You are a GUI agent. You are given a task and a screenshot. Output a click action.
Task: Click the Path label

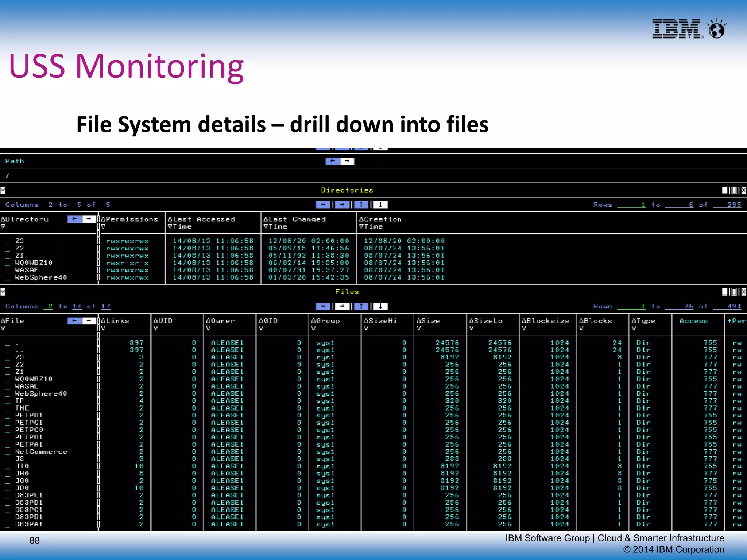pyautogui.click(x=15, y=161)
